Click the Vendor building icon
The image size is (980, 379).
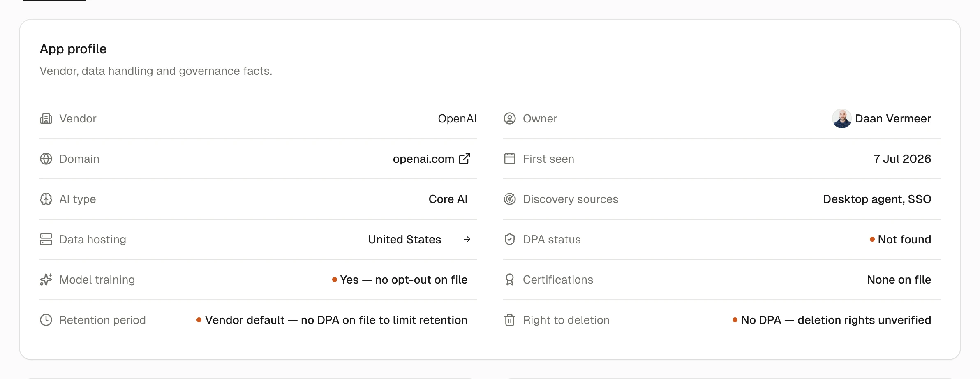tap(46, 118)
